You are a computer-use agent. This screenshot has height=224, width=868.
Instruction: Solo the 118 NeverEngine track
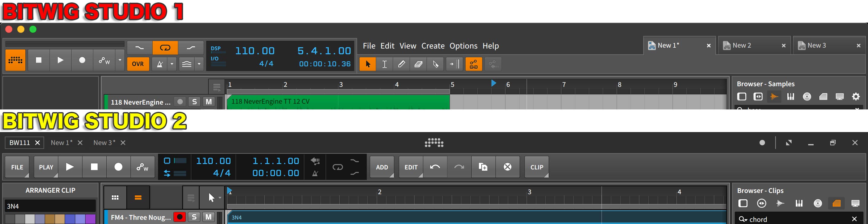pos(195,102)
